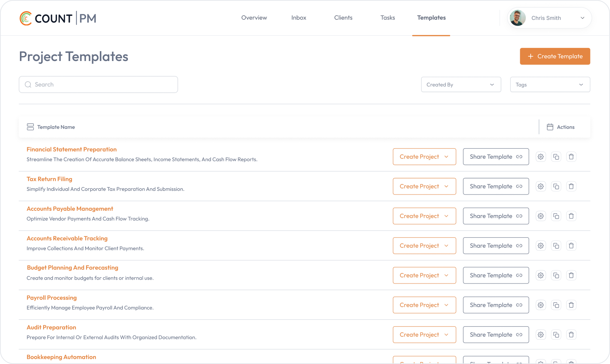Image resolution: width=610 pixels, height=364 pixels.
Task: Expand the Created By filter
Action: pos(461,84)
